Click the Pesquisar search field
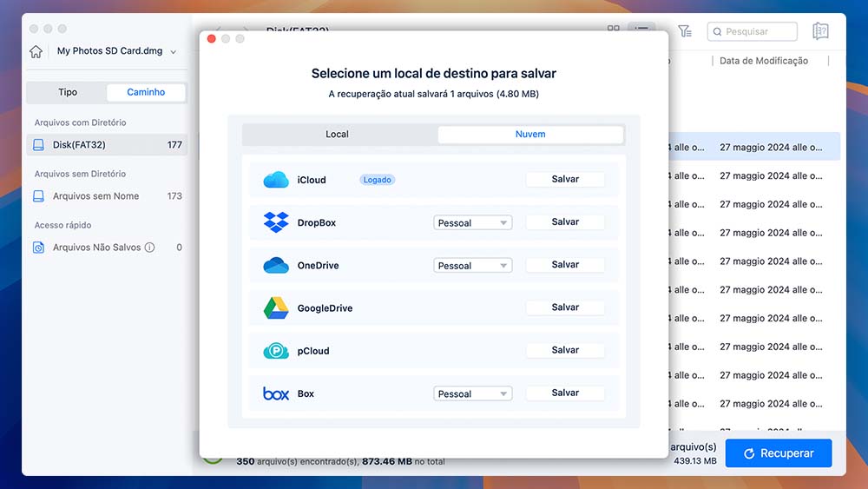Image resolution: width=868 pixels, height=489 pixels. (752, 31)
